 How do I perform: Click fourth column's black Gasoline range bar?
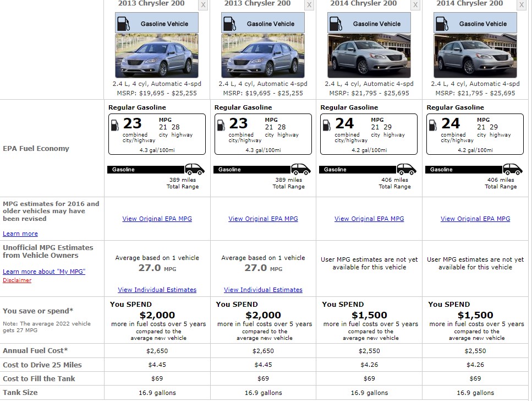(x=464, y=170)
